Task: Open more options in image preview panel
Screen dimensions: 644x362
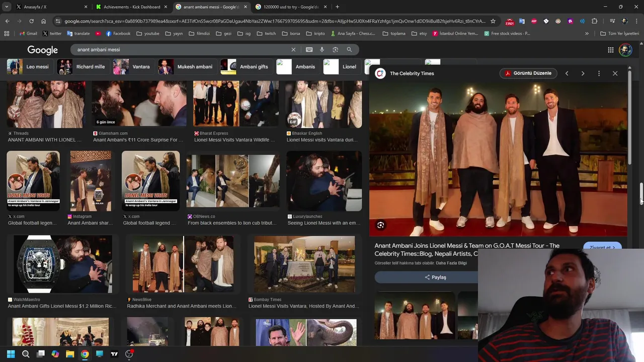Action: click(599, 73)
